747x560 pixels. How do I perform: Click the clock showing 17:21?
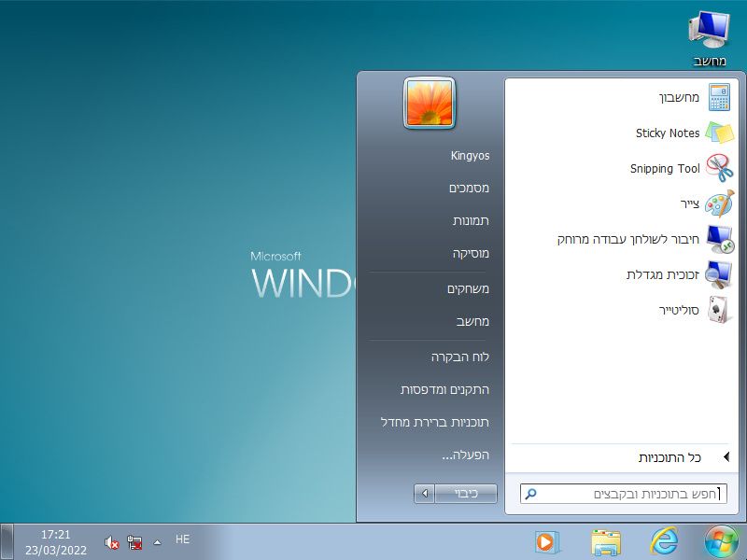tap(55, 534)
